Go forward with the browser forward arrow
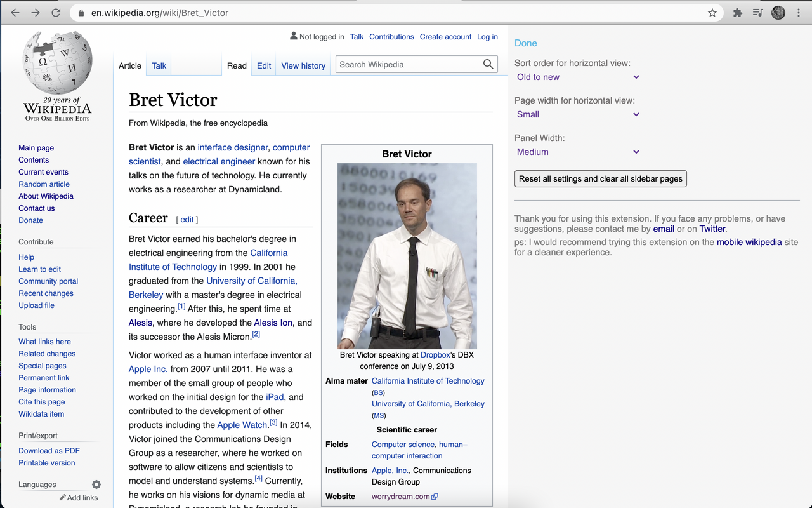 pyautogui.click(x=36, y=13)
